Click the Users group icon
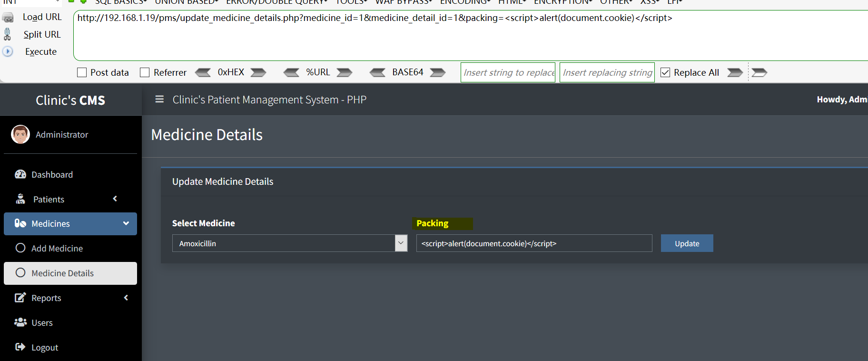This screenshot has width=868, height=361. pos(20,322)
